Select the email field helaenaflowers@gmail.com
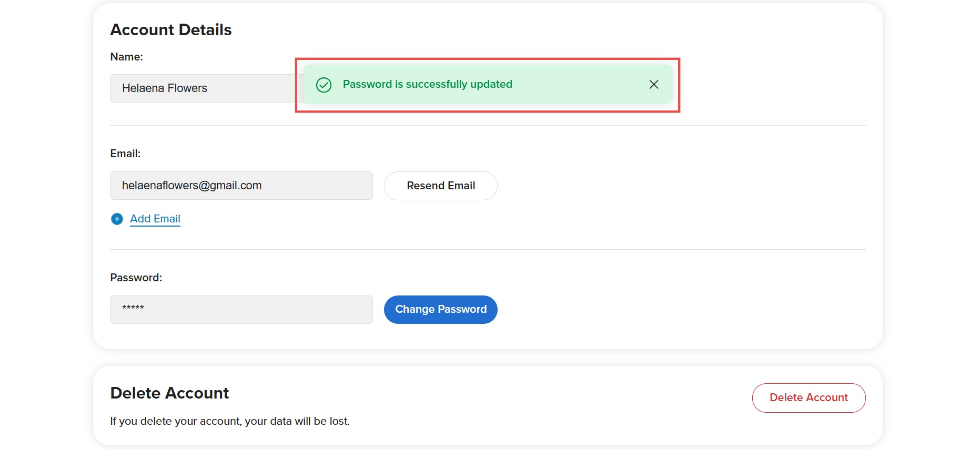Image resolution: width=980 pixels, height=449 pixels. pyautogui.click(x=241, y=186)
